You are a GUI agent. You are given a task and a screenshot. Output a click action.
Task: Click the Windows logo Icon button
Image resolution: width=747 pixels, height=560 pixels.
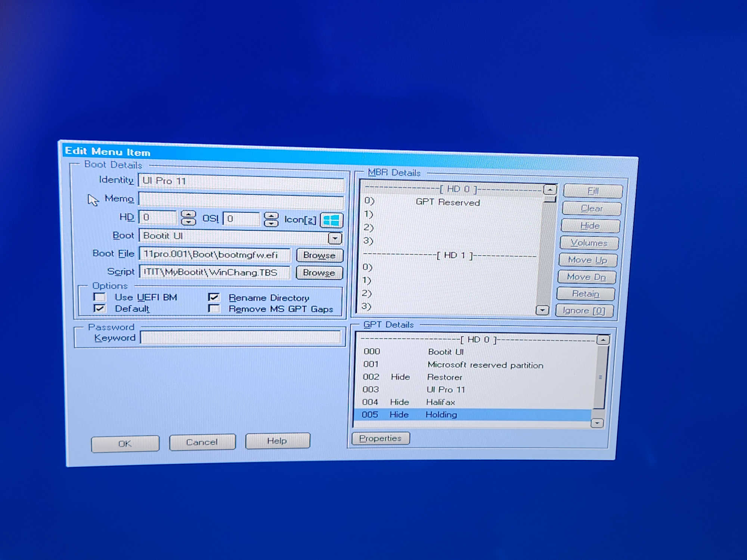[331, 220]
